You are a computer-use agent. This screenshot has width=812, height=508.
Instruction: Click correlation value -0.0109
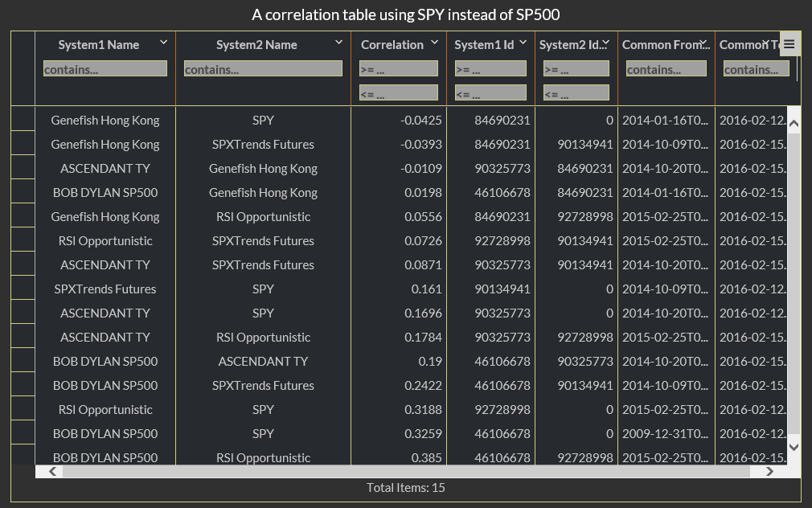(x=421, y=168)
